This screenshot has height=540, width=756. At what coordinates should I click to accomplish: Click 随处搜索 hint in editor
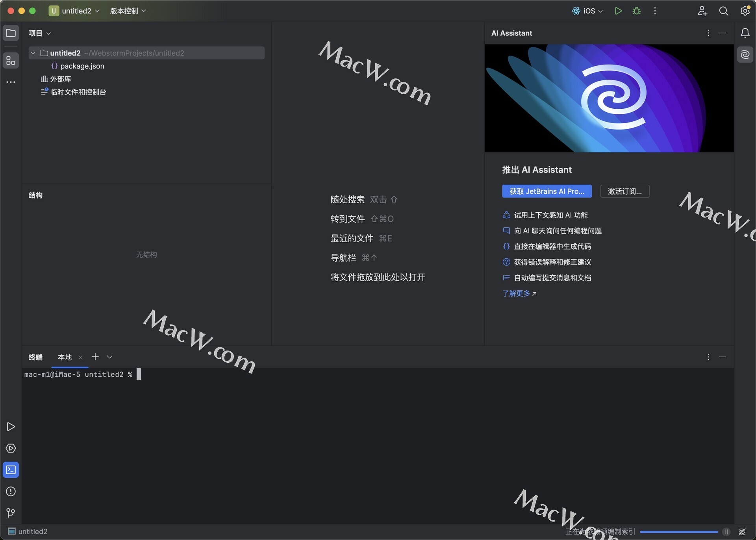(x=348, y=200)
